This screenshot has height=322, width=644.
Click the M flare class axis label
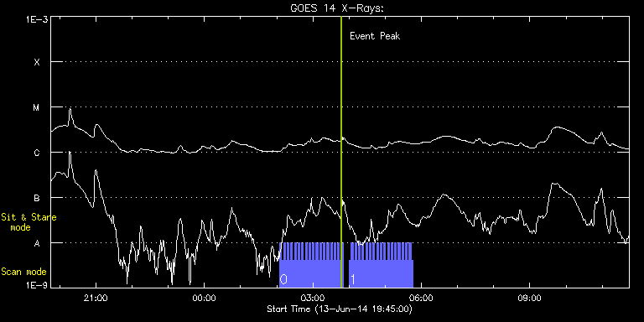pos(37,107)
